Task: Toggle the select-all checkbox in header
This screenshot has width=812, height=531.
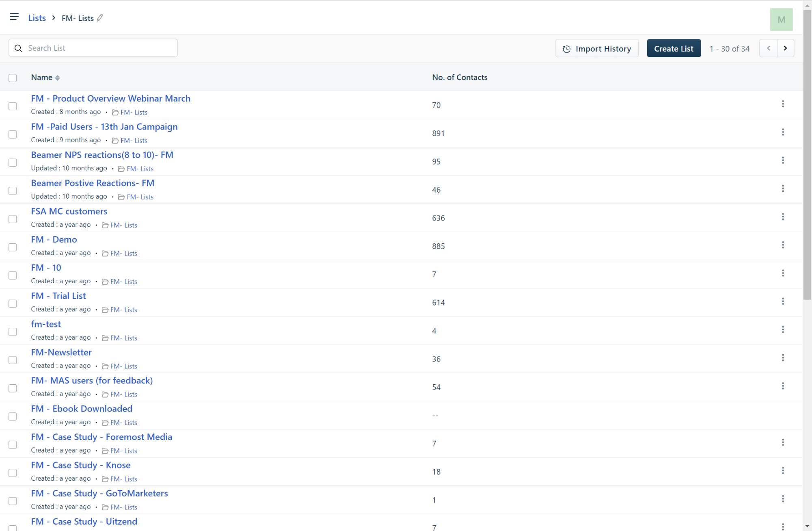Action: 13,78
